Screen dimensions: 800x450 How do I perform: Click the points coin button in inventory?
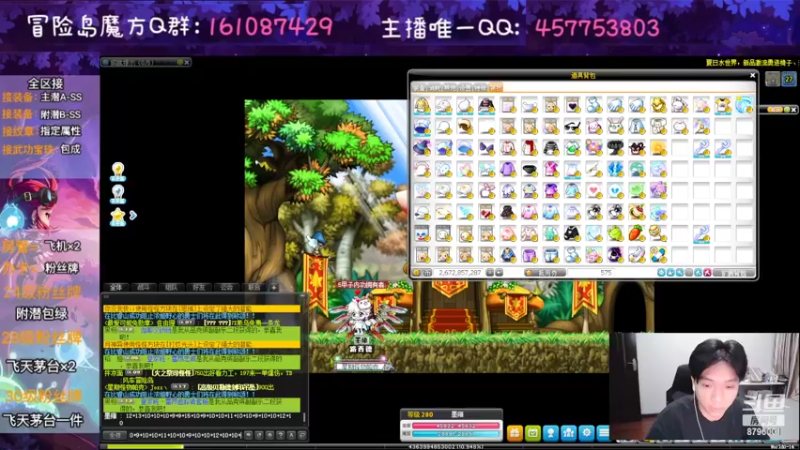545,273
